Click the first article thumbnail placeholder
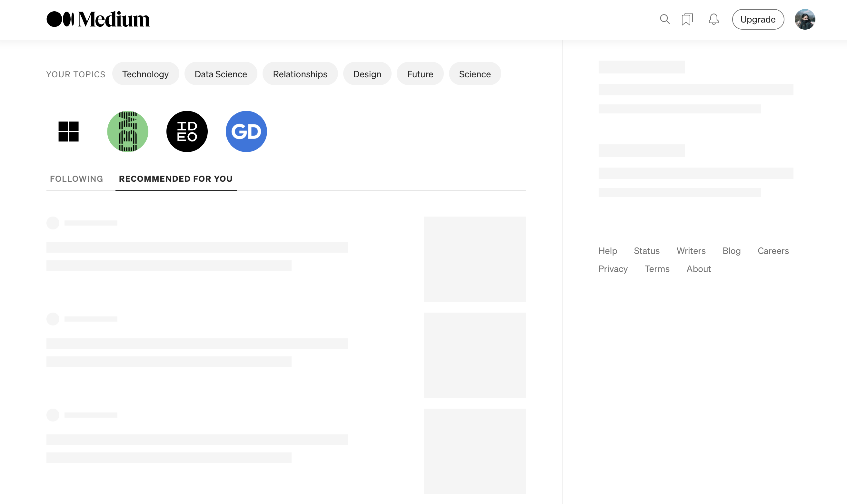This screenshot has width=847, height=504. pos(474,259)
